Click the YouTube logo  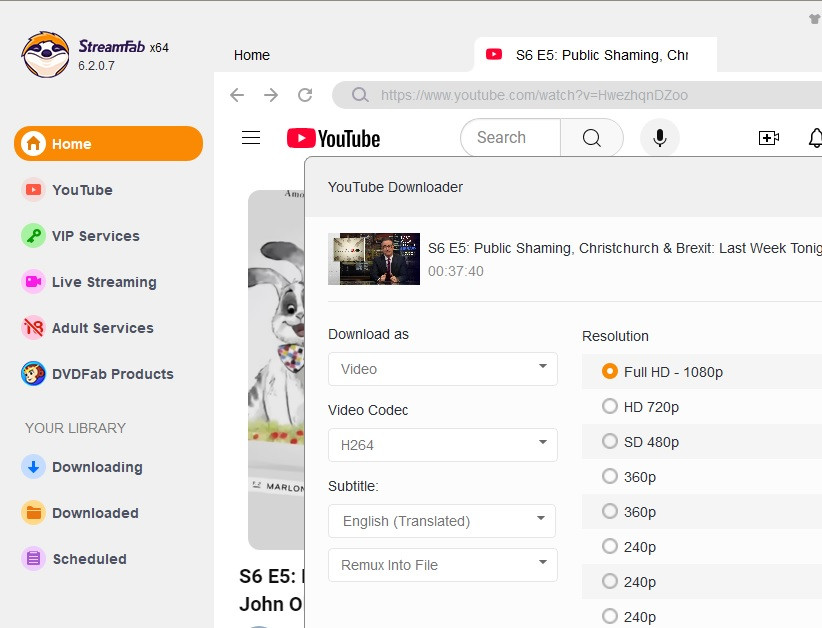pyautogui.click(x=333, y=138)
